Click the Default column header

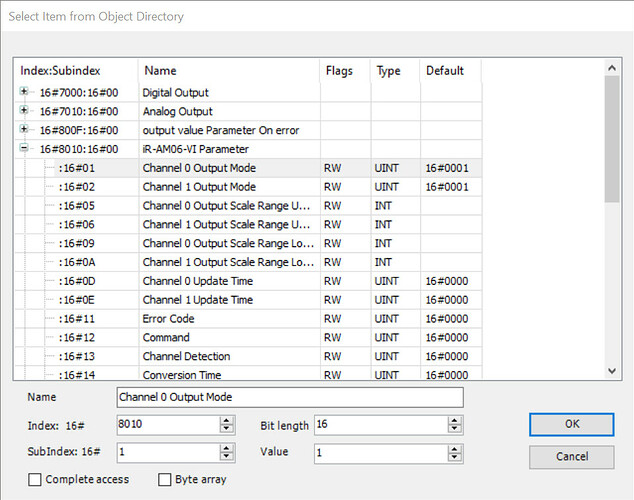pyautogui.click(x=451, y=71)
